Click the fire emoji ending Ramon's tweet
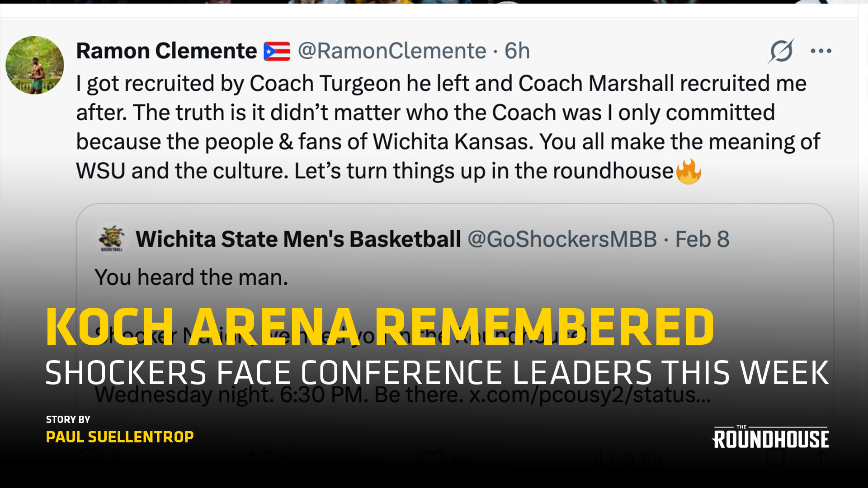The width and height of the screenshot is (868, 488). click(689, 171)
